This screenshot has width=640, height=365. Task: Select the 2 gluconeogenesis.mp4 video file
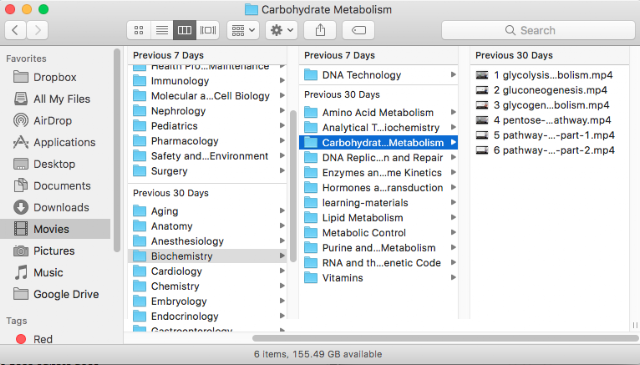549,90
